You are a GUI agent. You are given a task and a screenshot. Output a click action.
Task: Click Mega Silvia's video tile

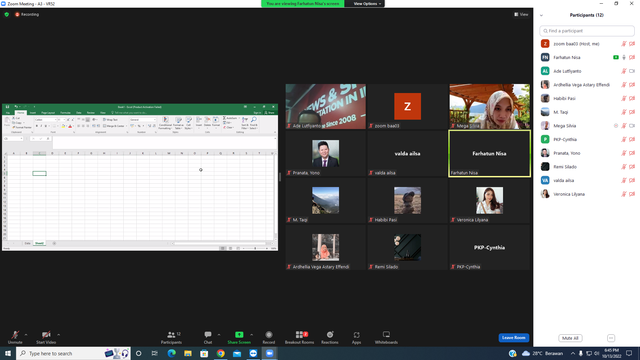click(489, 107)
